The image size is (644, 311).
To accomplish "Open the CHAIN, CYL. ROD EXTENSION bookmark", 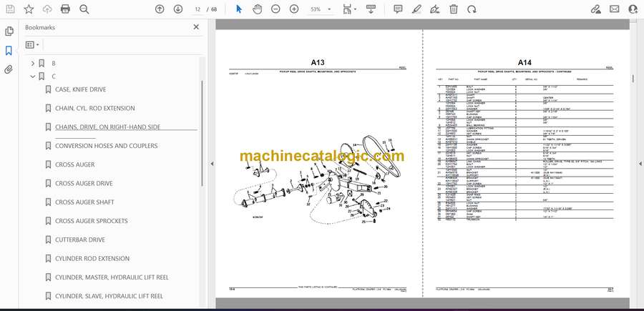I will coord(95,109).
